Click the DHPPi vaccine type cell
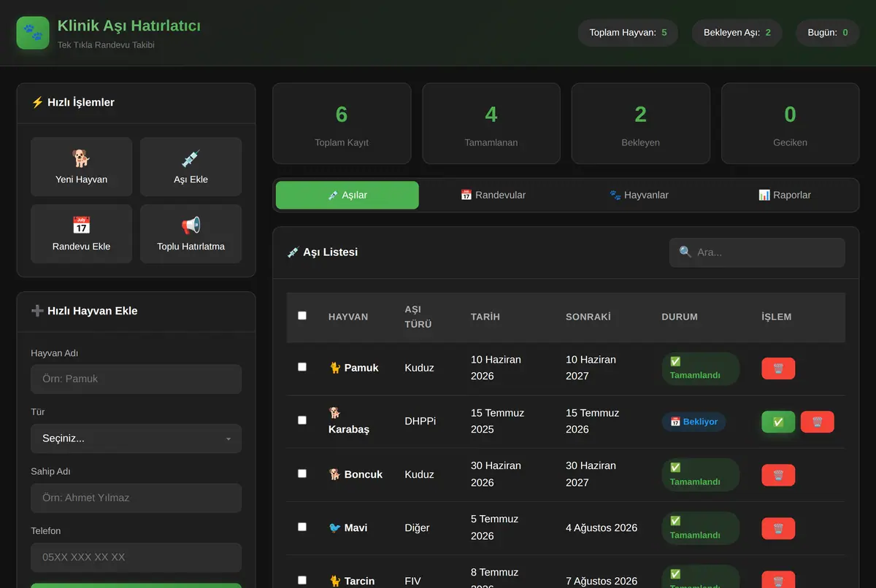876x588 pixels. coord(420,421)
